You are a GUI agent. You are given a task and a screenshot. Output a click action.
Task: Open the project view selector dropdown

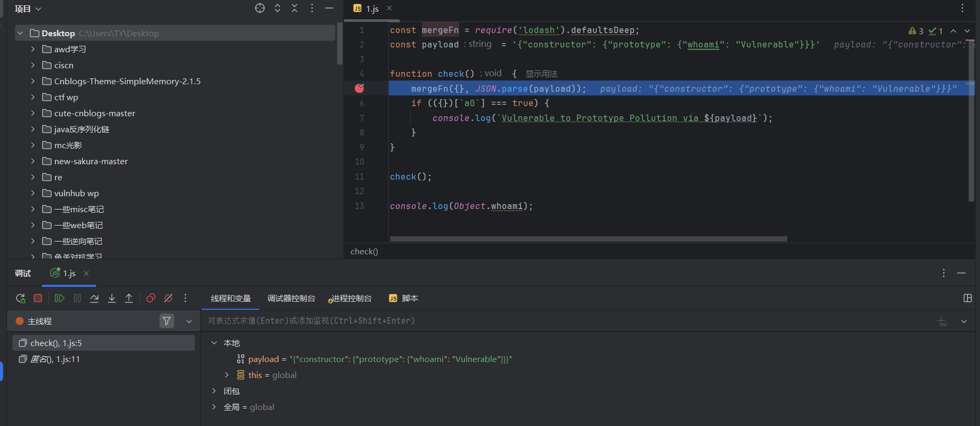(28, 9)
